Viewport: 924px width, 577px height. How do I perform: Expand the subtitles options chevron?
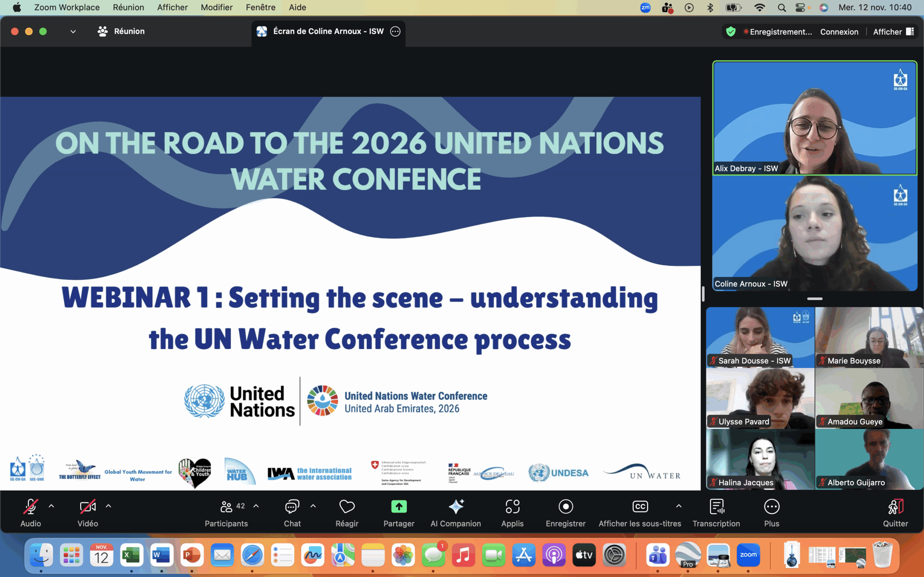click(x=679, y=506)
